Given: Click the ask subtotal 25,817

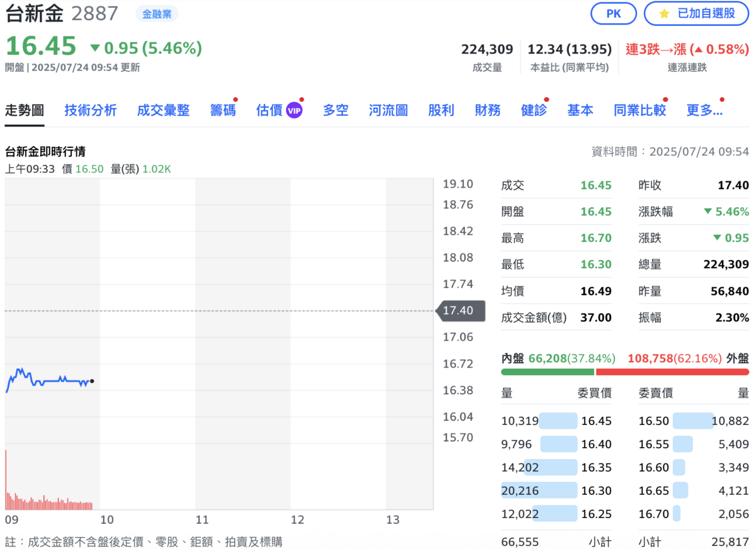Looking at the screenshot, I should pos(731,541).
